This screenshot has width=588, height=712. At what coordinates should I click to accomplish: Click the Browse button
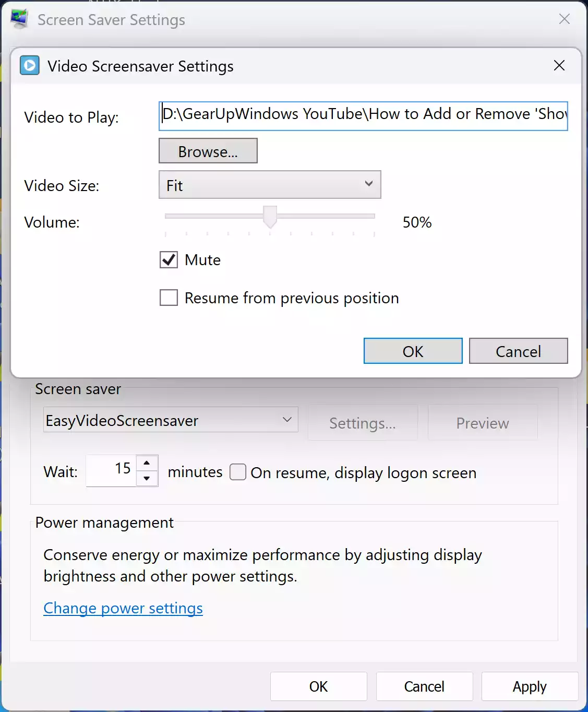pos(208,151)
